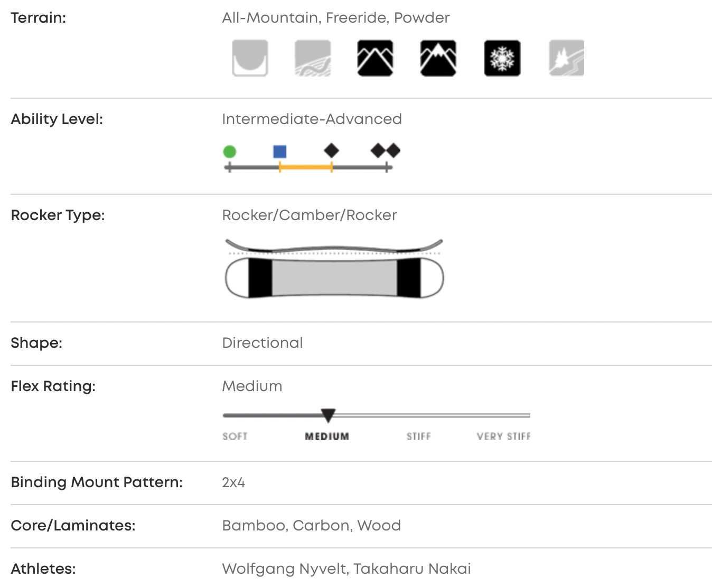Click the Terrain: label

[x=39, y=18]
